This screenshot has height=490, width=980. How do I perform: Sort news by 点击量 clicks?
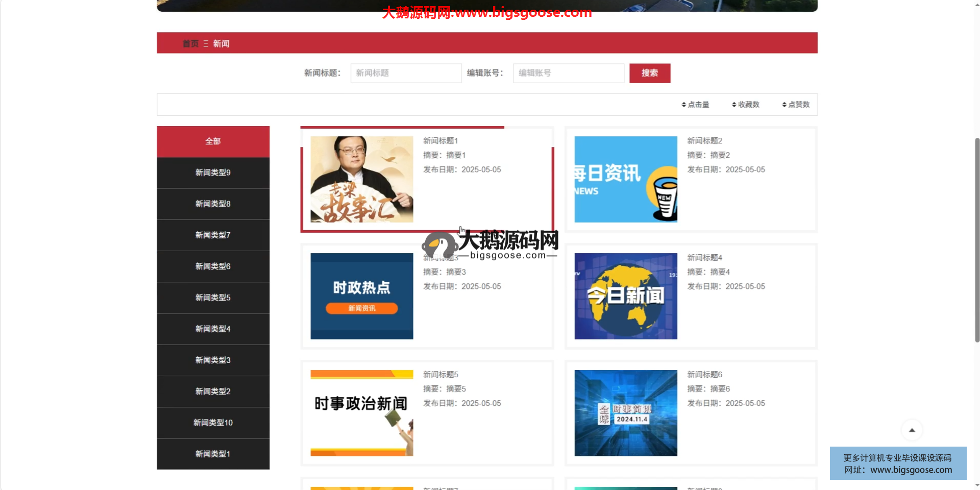(x=695, y=105)
